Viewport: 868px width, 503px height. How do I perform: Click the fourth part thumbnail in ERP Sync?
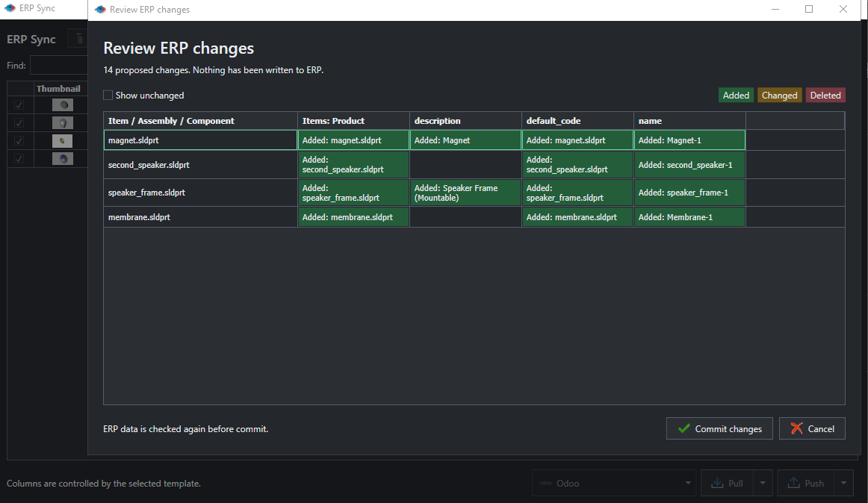pos(63,159)
